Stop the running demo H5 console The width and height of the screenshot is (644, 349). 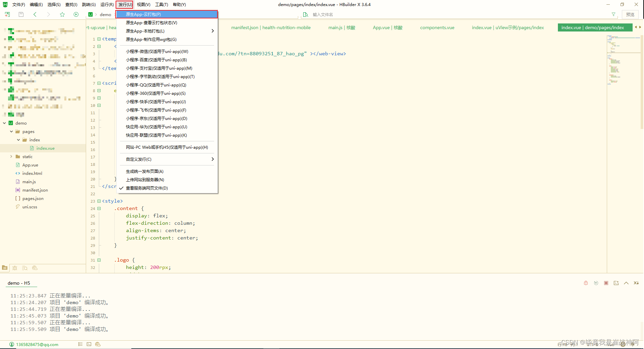[606, 283]
